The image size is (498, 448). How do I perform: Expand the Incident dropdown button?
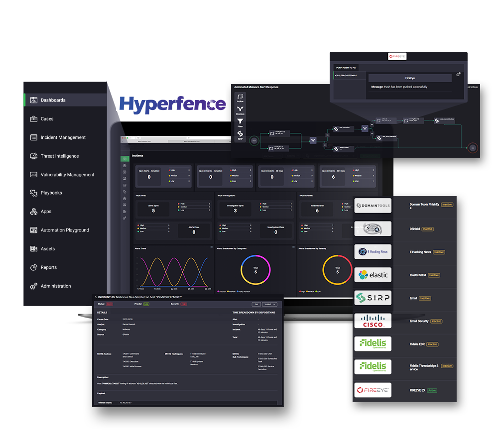(270, 304)
